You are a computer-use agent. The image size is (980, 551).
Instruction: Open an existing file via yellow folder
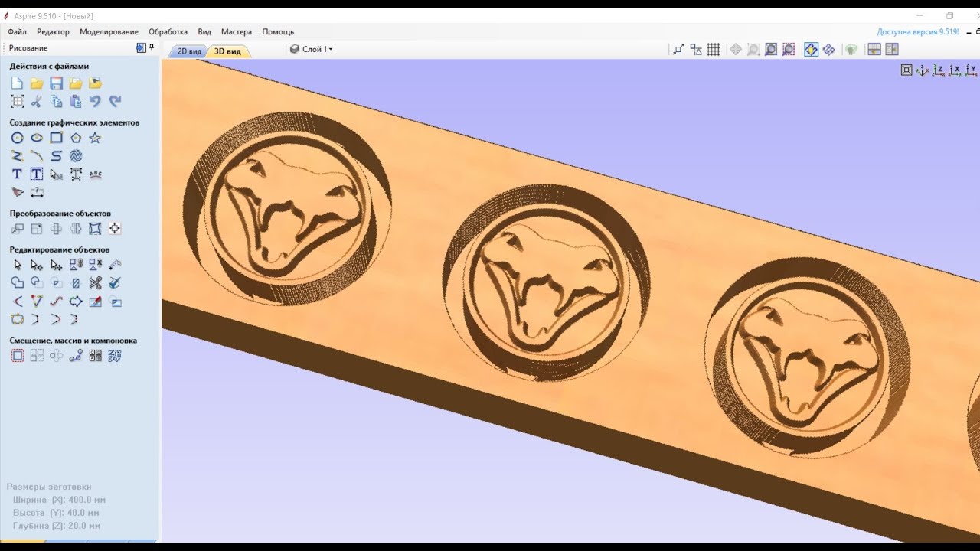[37, 83]
